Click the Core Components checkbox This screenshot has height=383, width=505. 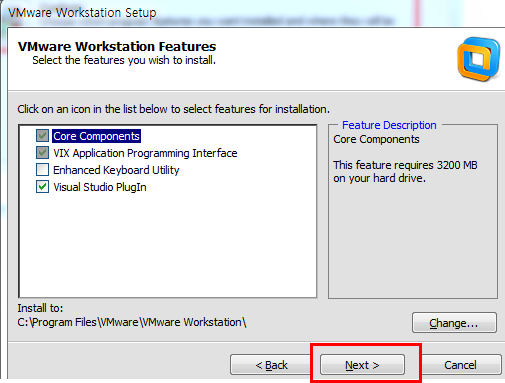click(42, 136)
